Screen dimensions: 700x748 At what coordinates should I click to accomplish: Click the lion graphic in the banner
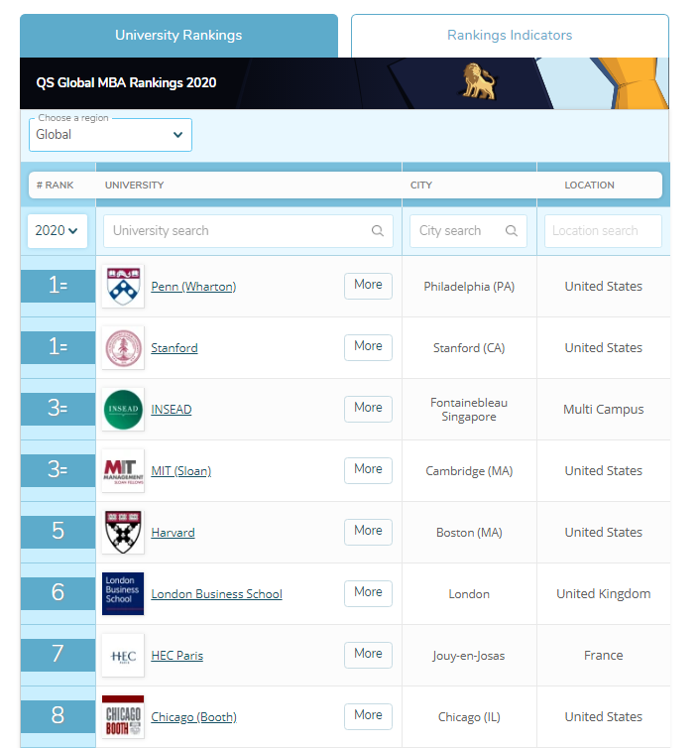[x=480, y=81]
